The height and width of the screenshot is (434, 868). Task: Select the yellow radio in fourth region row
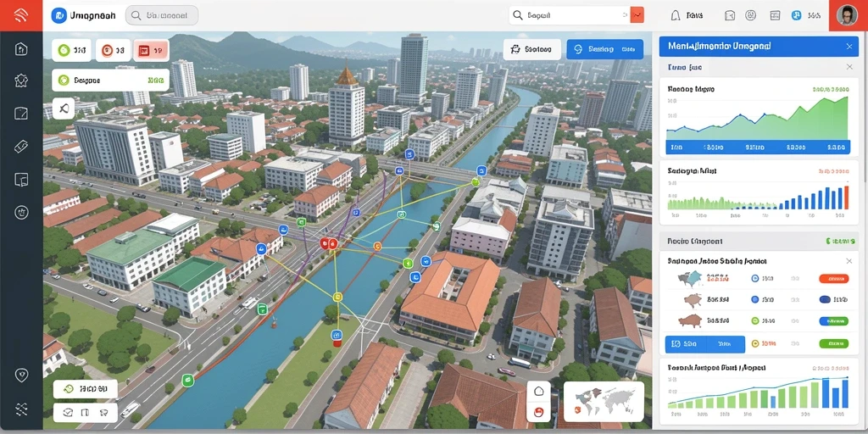point(754,344)
